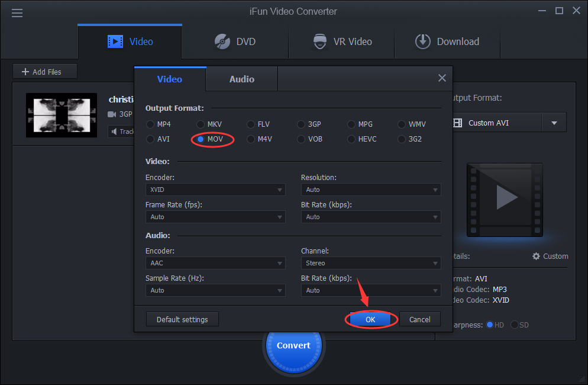Click the Cancel button
588x385 pixels.
(x=420, y=319)
